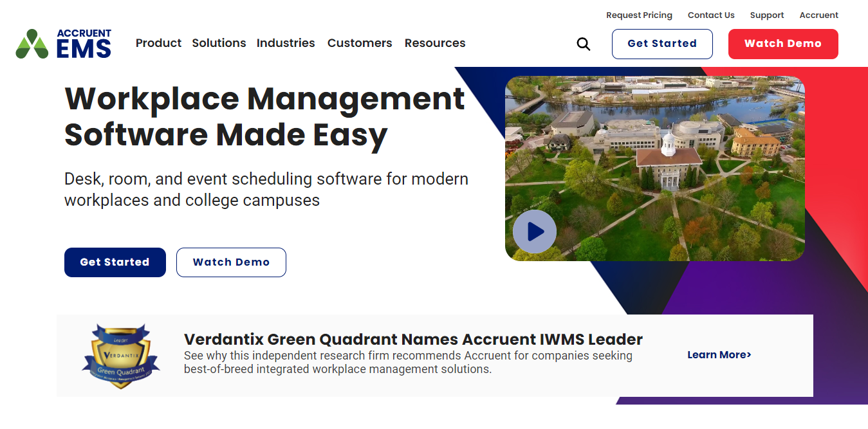This screenshot has height=429, width=868.
Task: Click the Verdantix Green Quadrant badge
Action: [121, 356]
